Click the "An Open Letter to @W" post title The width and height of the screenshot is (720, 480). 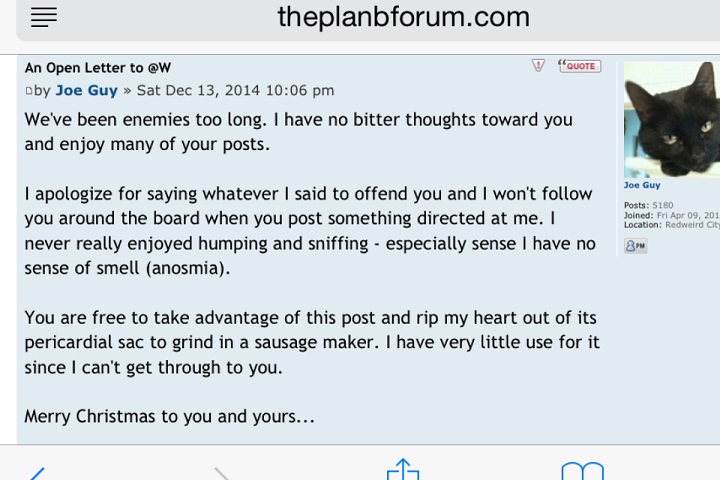coord(98,68)
